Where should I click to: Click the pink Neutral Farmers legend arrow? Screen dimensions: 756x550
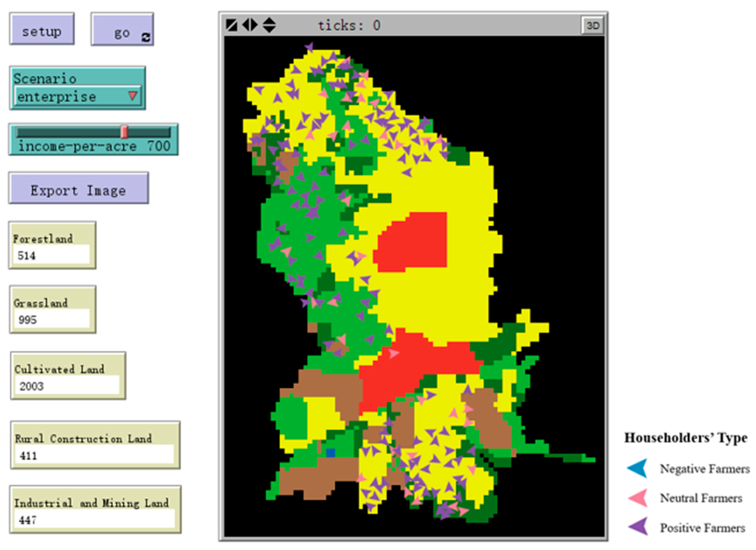638,498
